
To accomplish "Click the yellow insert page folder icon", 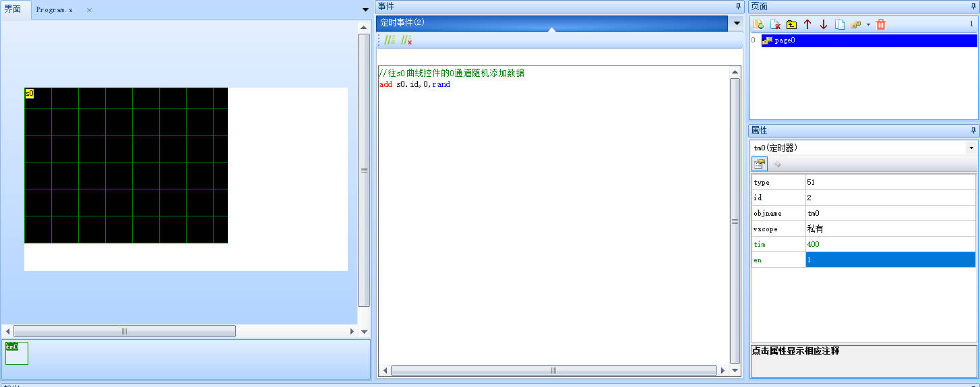I will pos(791,24).
